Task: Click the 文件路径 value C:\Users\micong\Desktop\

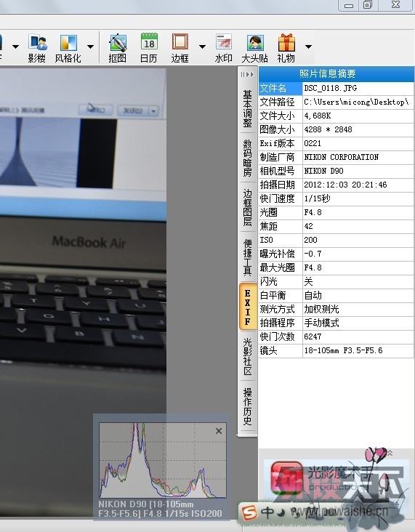Action: pyautogui.click(x=356, y=102)
